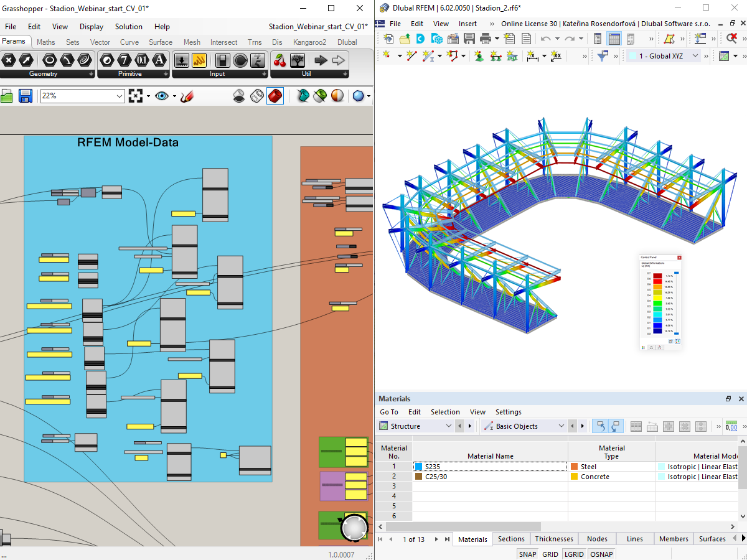Toggle preview visibility eye icon in Grasshopper
The width and height of the screenshot is (747, 560).
(162, 96)
